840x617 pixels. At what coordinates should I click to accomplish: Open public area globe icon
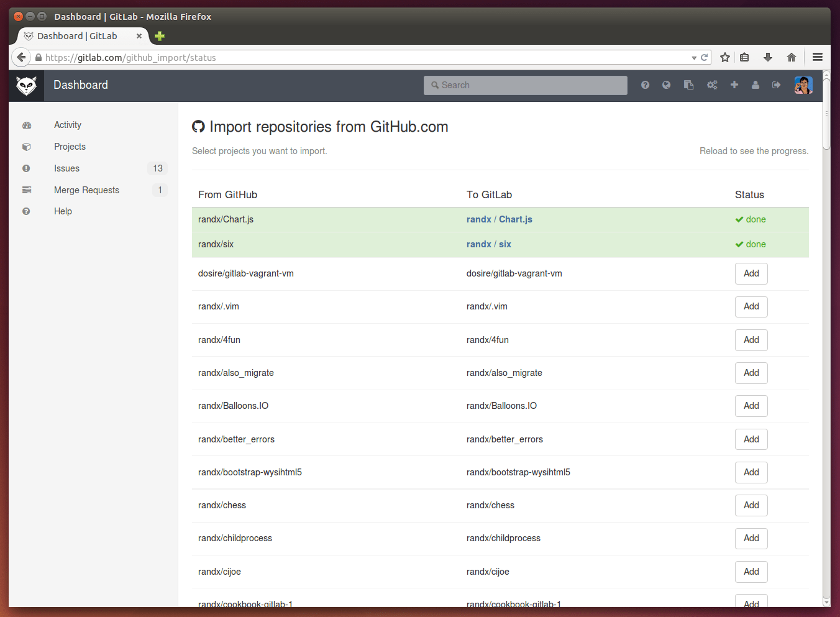666,85
